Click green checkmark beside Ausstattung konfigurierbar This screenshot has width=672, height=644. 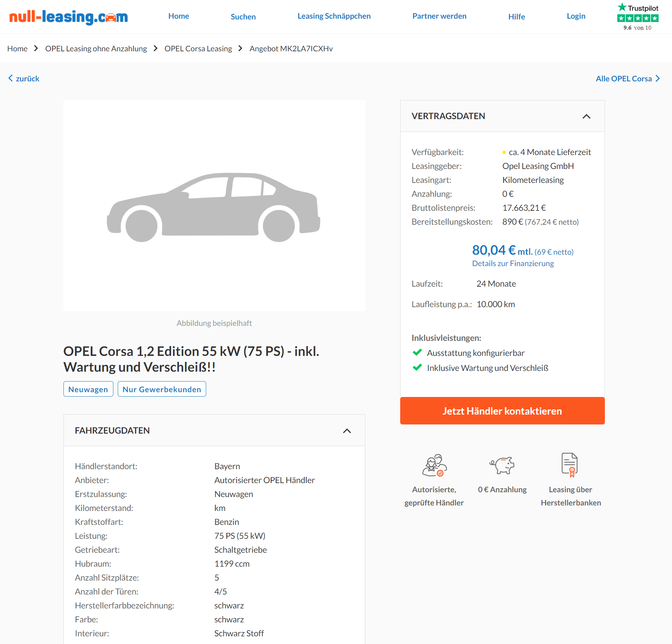point(417,353)
